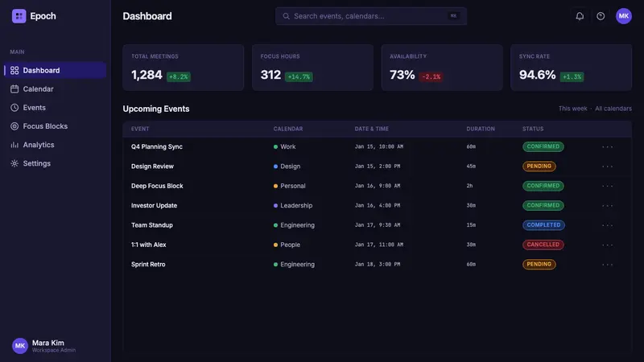Click the Personal calendar label
Viewport: 644px width, 362px height.
[293, 186]
